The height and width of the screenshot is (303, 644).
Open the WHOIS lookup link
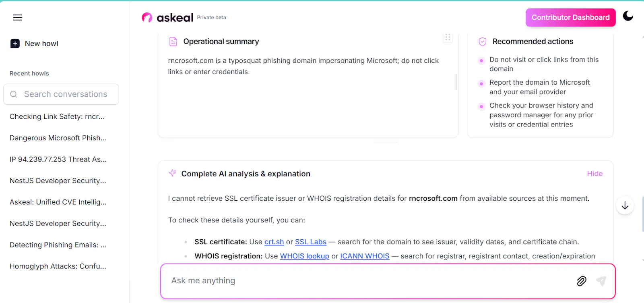tap(305, 256)
